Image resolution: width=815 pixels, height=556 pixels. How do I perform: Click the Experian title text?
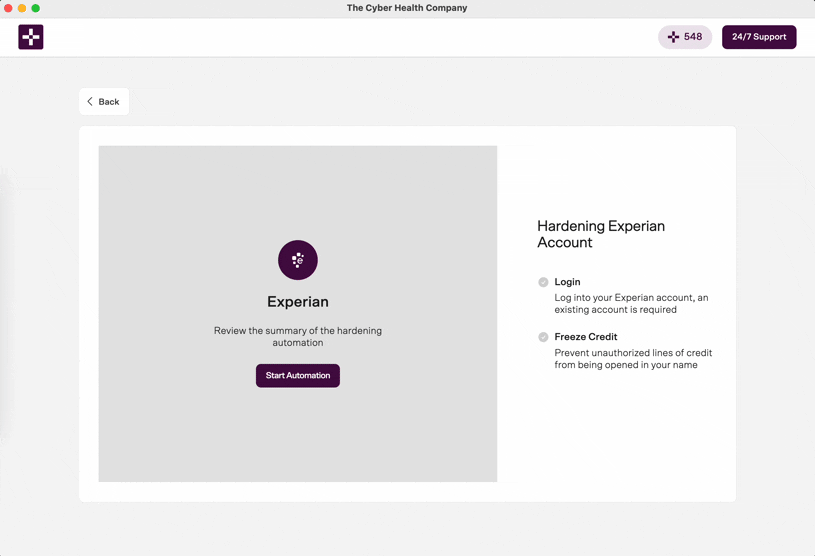298,301
